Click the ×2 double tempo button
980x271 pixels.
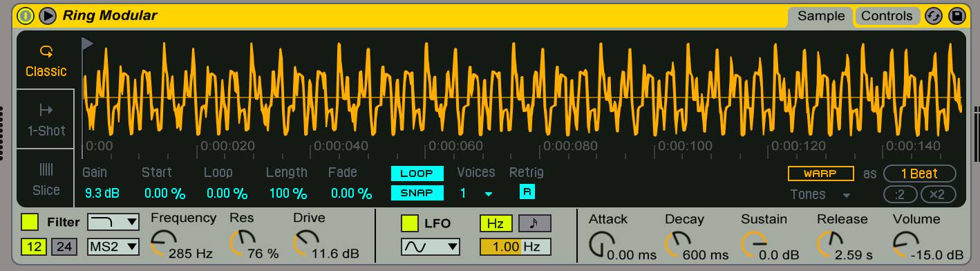tap(937, 194)
